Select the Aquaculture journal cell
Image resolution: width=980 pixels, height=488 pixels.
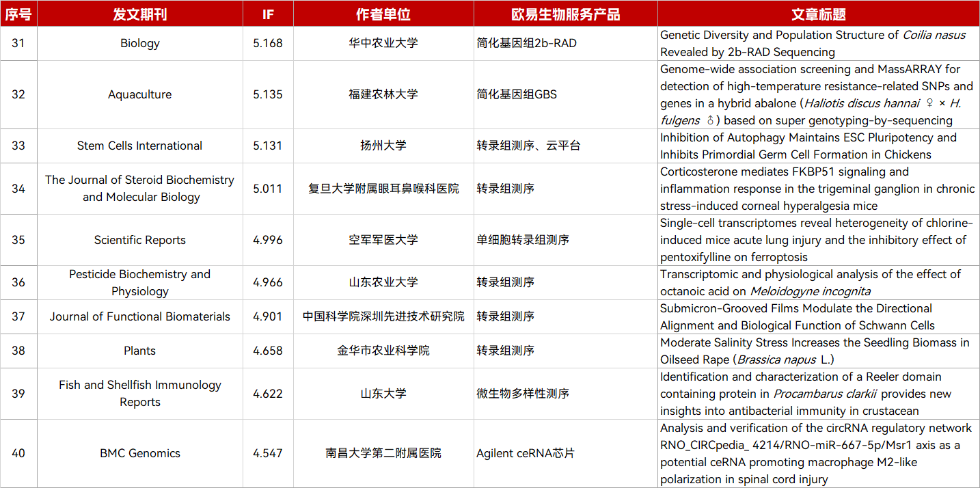pyautogui.click(x=140, y=95)
